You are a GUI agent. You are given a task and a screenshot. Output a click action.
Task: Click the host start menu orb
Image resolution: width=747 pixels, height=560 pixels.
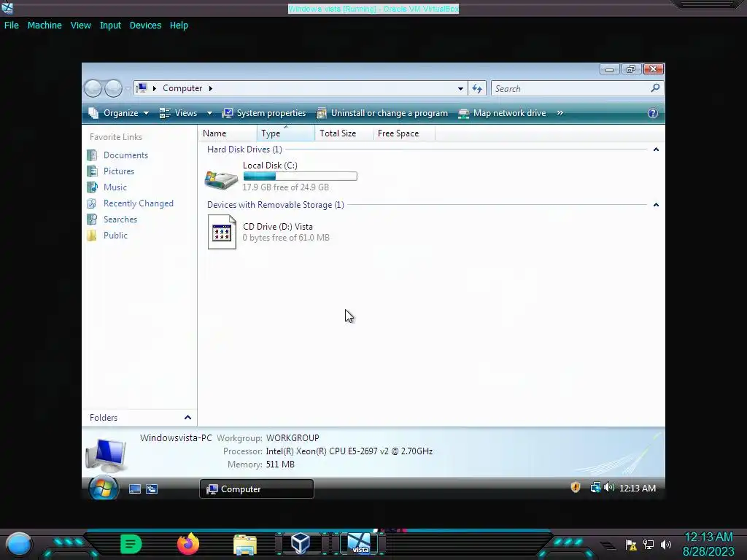[18, 544]
